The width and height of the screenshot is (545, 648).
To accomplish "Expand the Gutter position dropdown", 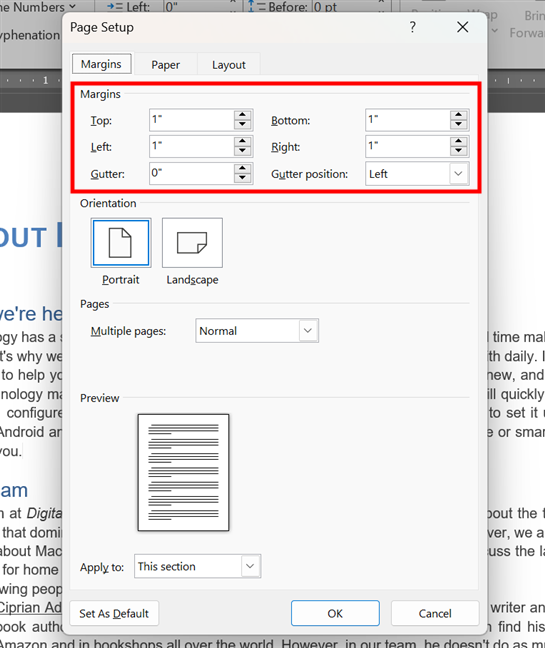I will pyautogui.click(x=458, y=174).
